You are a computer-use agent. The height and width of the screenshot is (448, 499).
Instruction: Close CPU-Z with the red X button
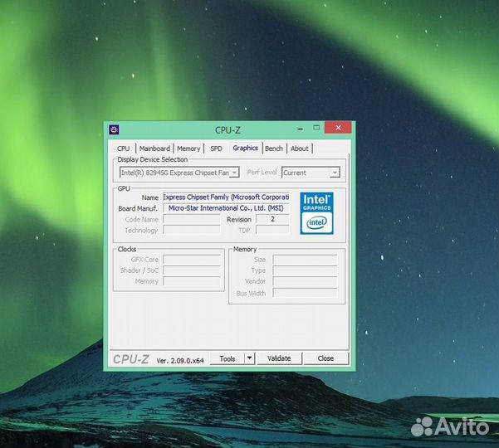pos(338,129)
